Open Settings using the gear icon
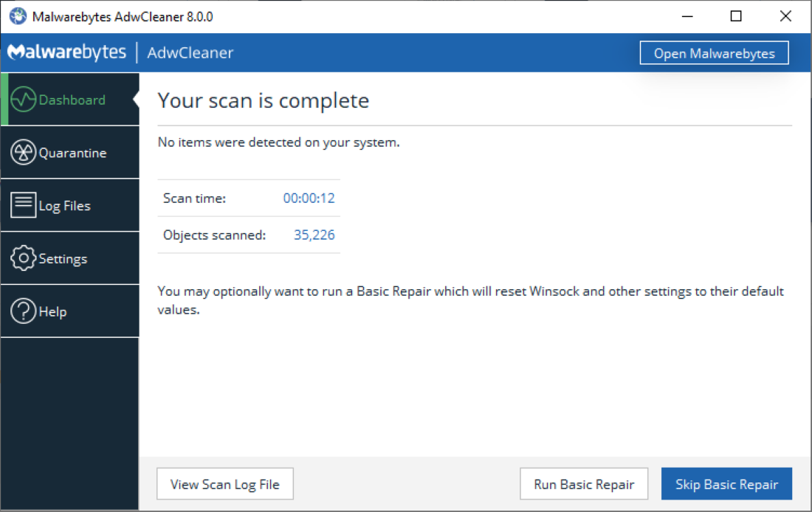 pyautogui.click(x=22, y=258)
